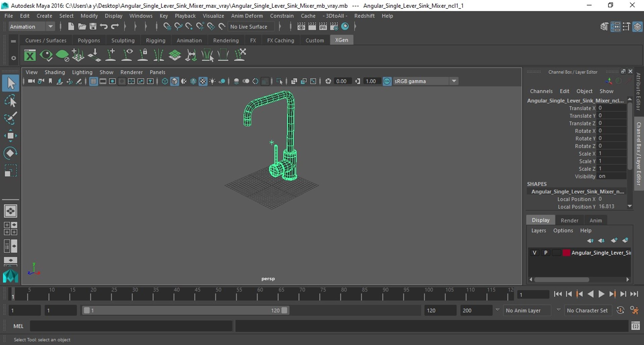This screenshot has width=644, height=345.
Task: Open the layer editor Options menu
Action: point(563,231)
